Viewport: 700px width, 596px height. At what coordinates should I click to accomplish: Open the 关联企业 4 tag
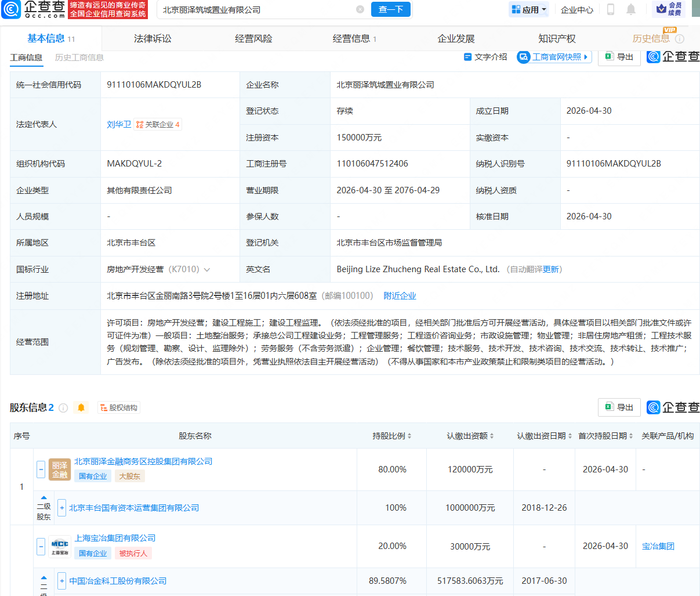click(158, 124)
